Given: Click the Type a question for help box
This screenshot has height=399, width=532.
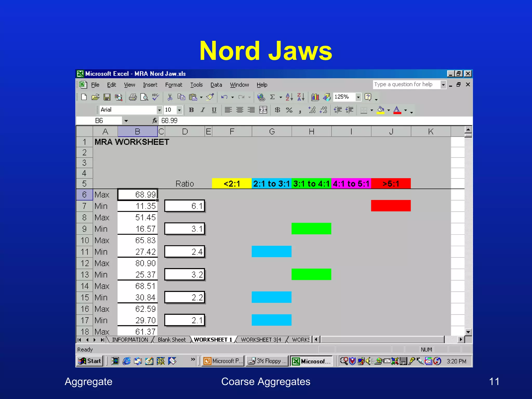Looking at the screenshot, I should [x=407, y=84].
